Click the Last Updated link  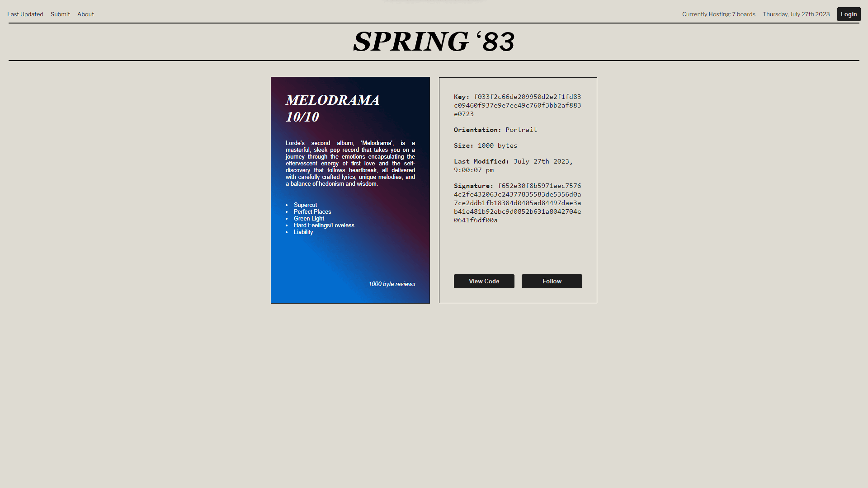25,14
